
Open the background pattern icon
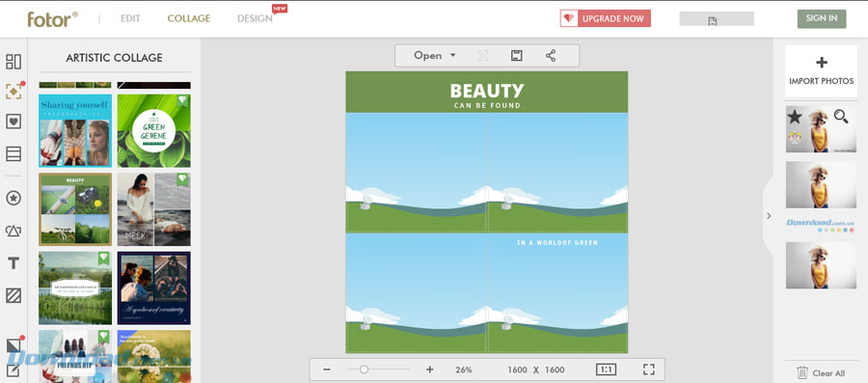pos(14,295)
